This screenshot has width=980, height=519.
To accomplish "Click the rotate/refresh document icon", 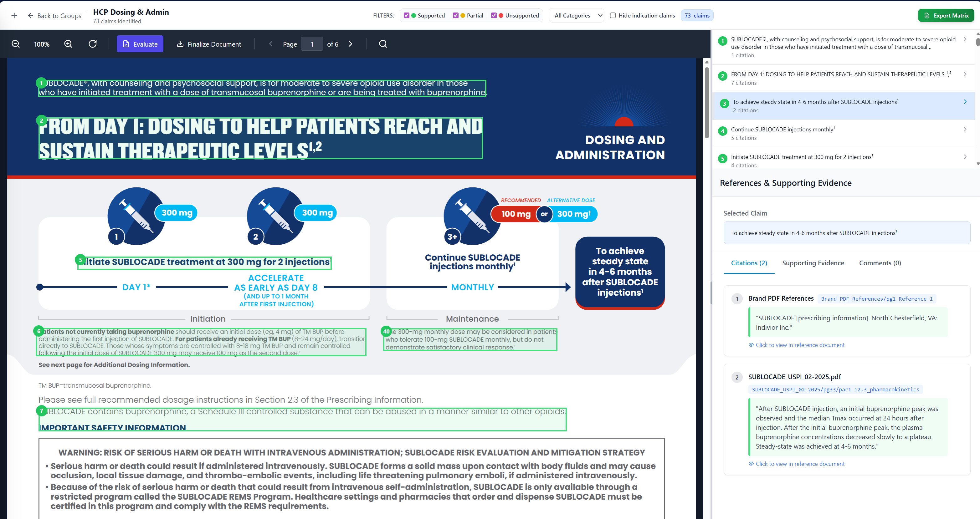I will [x=92, y=44].
